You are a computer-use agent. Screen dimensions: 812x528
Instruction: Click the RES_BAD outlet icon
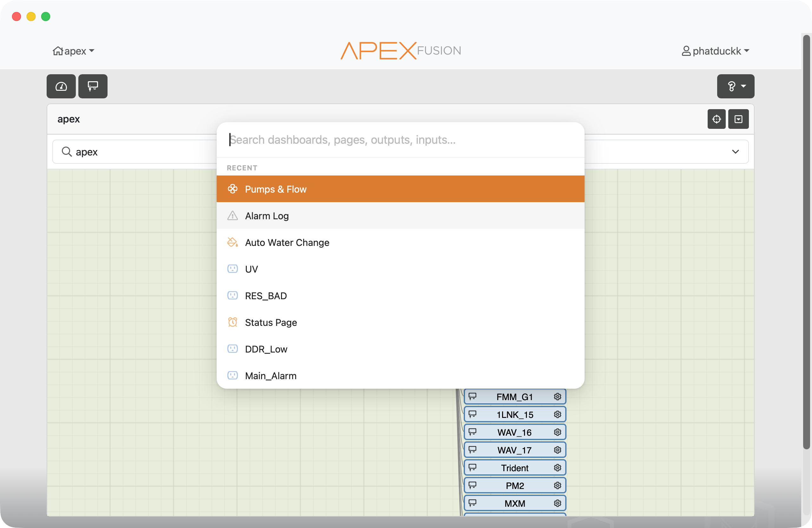point(233,295)
